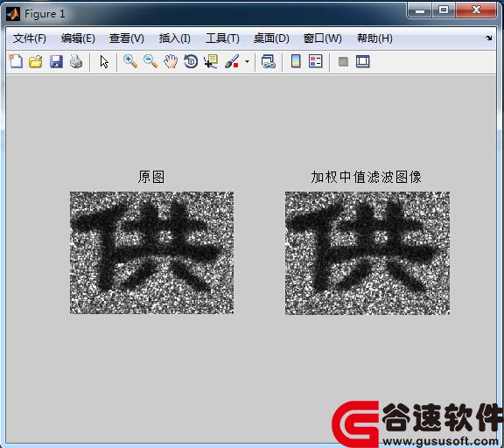
Task: Open the 帮助(H) menu
Action: pyautogui.click(x=374, y=38)
